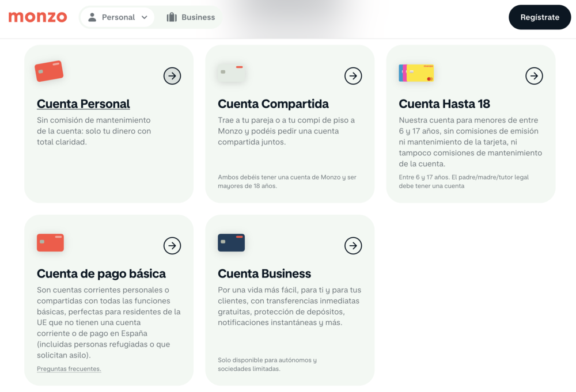Click the arrow icon on Cuenta de pago básica card
Viewport: 576px width, 392px height.
tap(172, 246)
